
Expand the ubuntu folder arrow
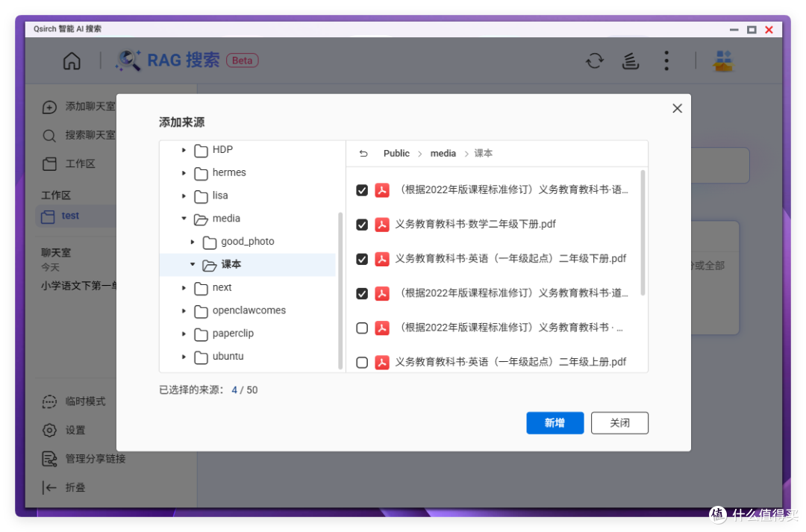click(184, 357)
